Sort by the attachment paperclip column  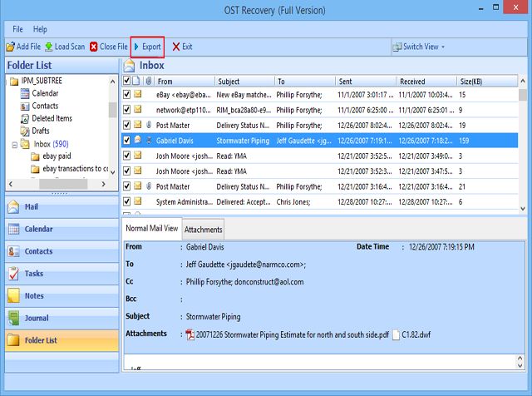149,82
